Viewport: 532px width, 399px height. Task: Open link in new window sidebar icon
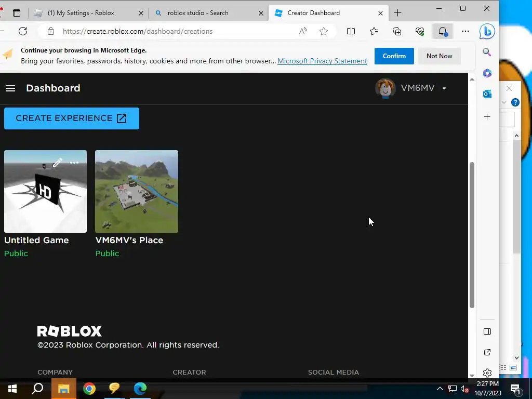coord(487,352)
